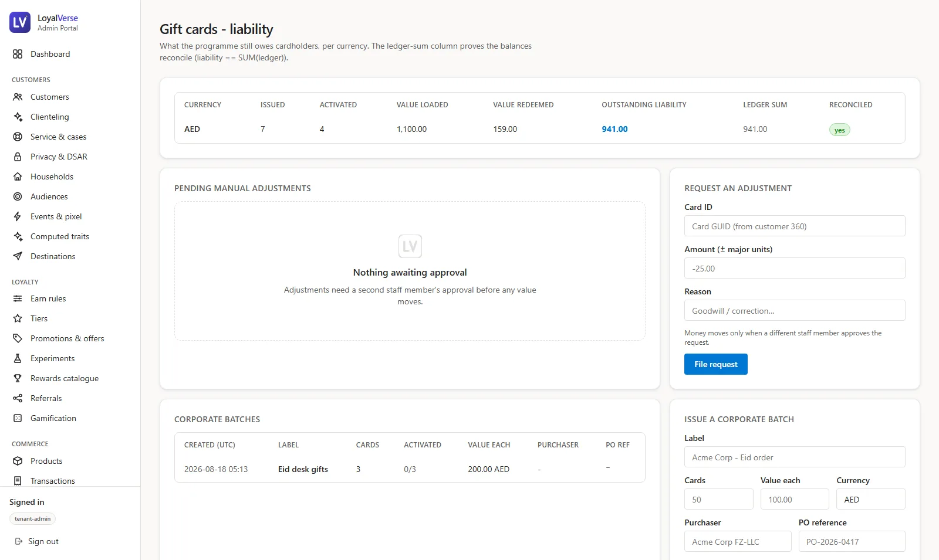Click the Households home icon

point(18,177)
